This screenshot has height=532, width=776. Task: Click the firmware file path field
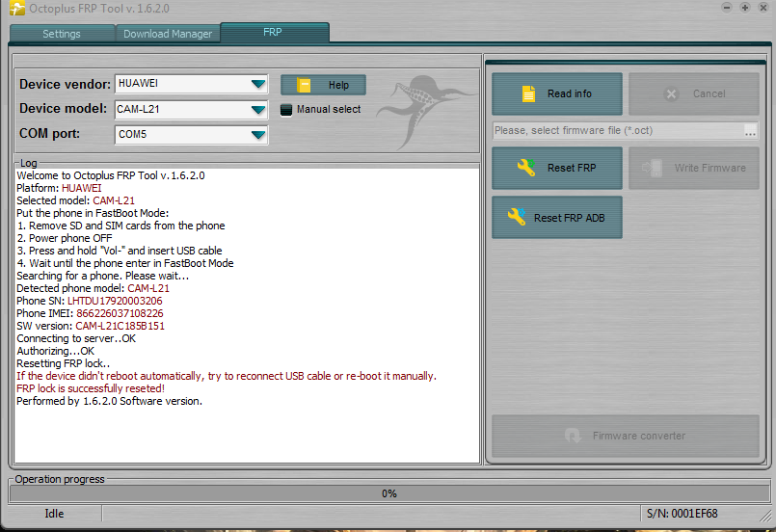pos(618,131)
